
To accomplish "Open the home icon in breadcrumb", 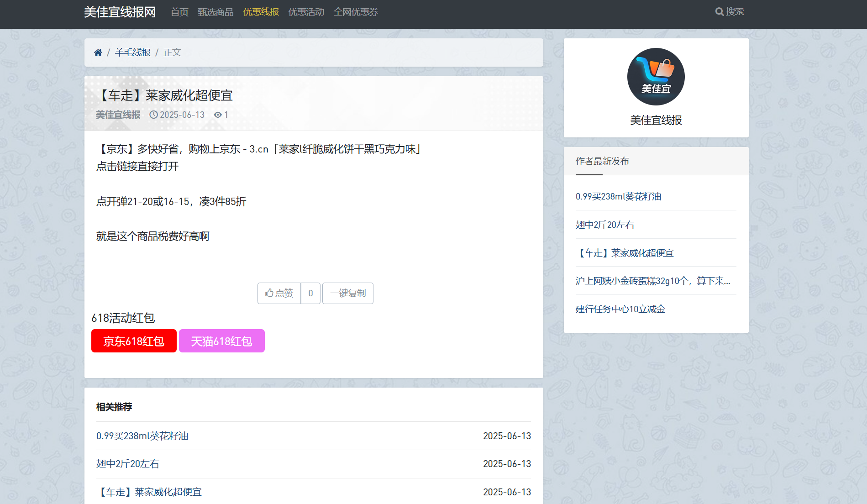I will pyautogui.click(x=98, y=52).
